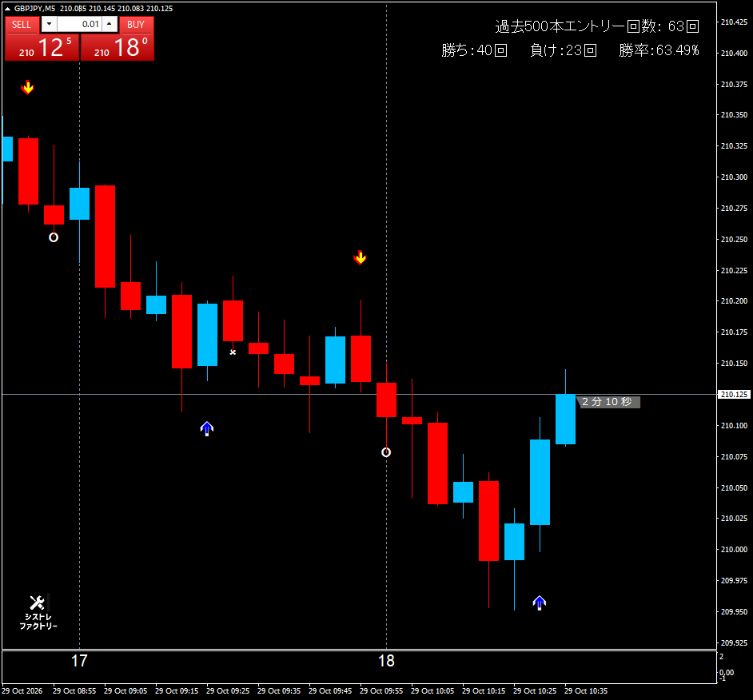Viewport: 753px width, 700px height.
Task: Collapse one-click trading panel triangle beside GBPJPY
Action: click(x=7, y=9)
